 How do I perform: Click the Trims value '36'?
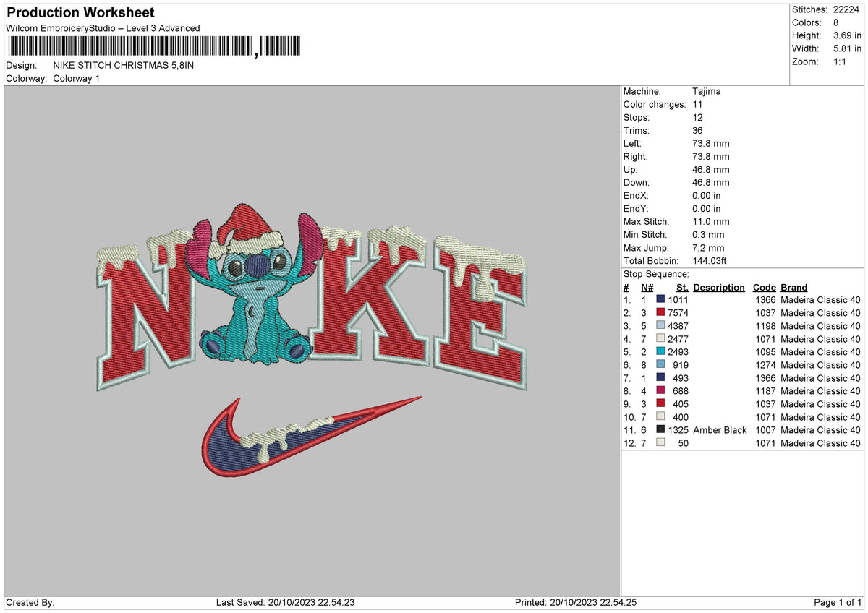[697, 130]
